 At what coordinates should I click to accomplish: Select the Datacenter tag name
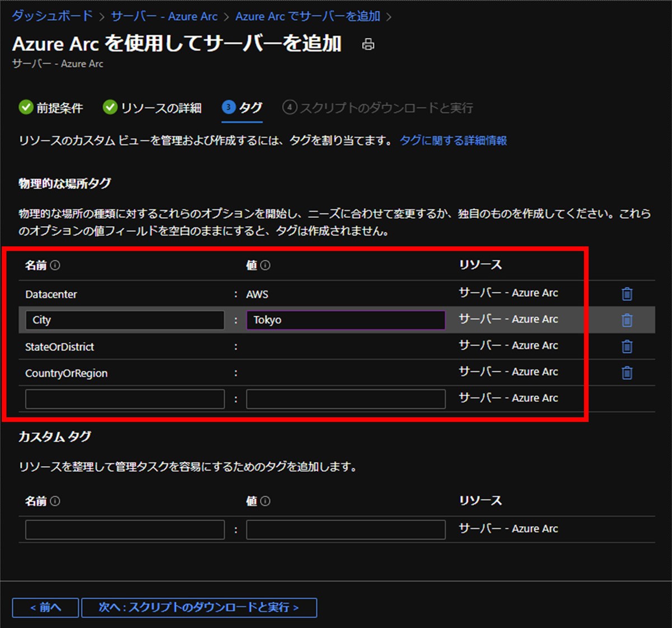(x=51, y=294)
